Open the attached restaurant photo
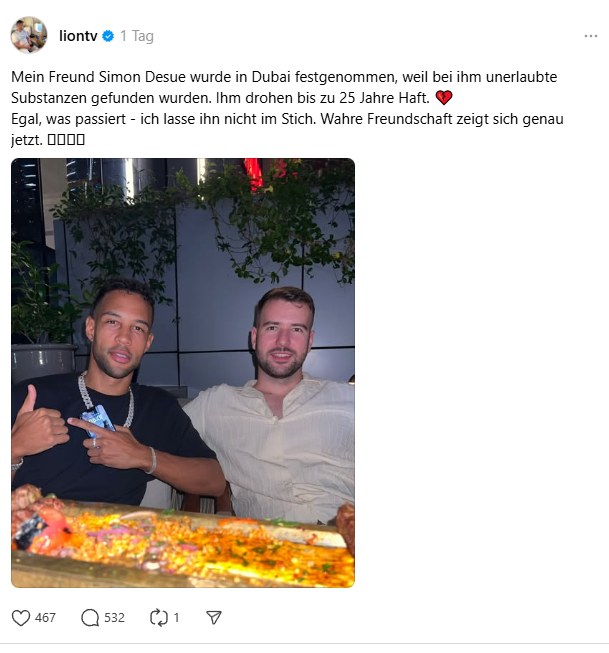Viewport: 609px width, 653px height. 183,373
